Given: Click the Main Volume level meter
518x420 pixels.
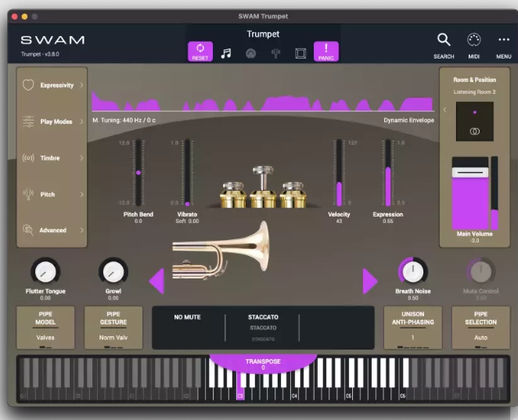Looking at the screenshot, I should point(495,193).
